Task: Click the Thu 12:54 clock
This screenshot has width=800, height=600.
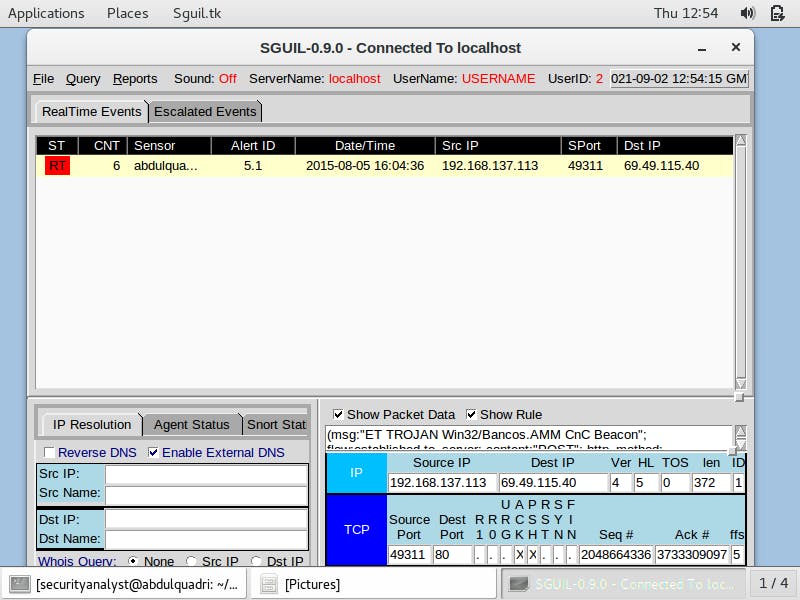Action: (x=686, y=13)
